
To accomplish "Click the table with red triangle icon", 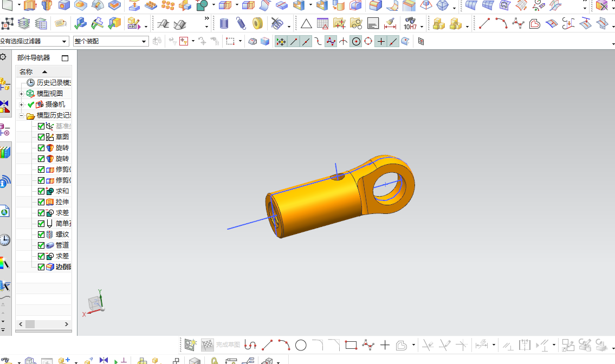I will coord(322,24).
